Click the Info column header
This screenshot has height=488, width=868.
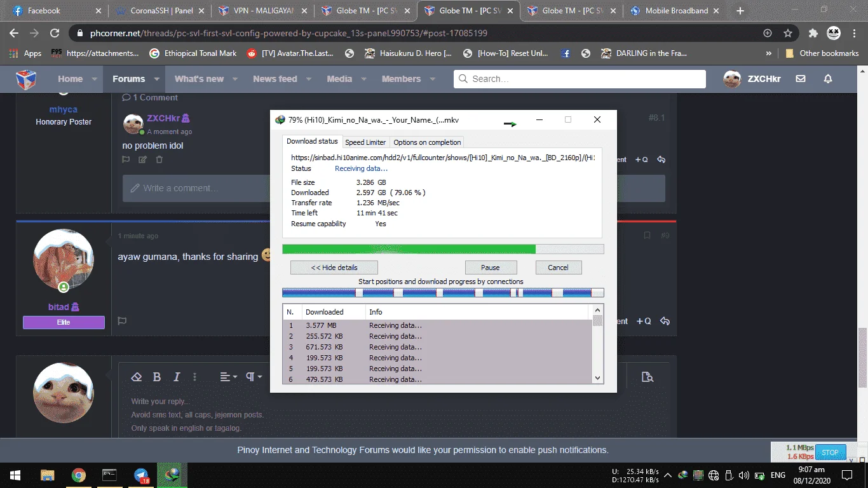pos(478,312)
